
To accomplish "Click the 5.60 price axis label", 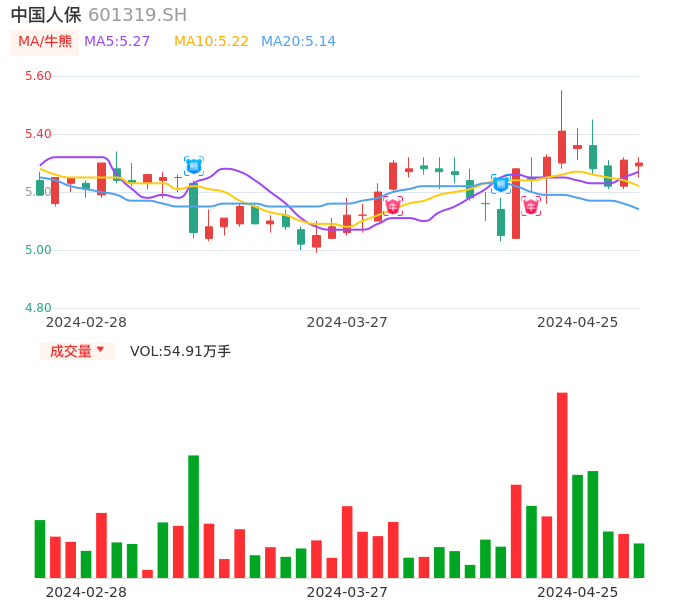I will 38,76.
